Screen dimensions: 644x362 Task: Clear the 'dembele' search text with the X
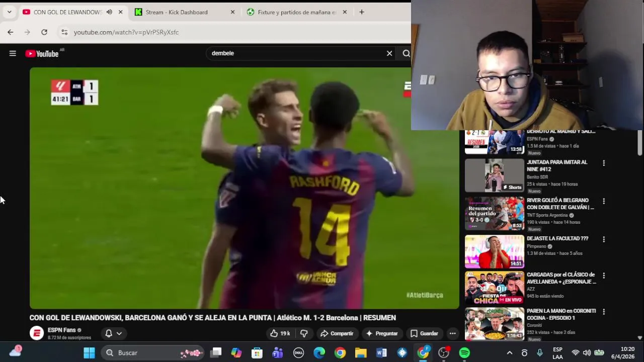(389, 53)
